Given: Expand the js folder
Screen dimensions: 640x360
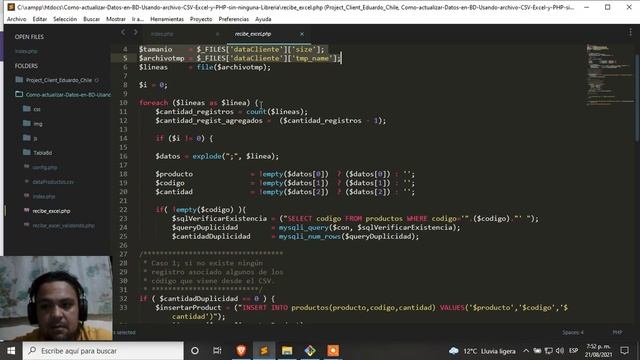Looking at the screenshot, I should (36, 138).
